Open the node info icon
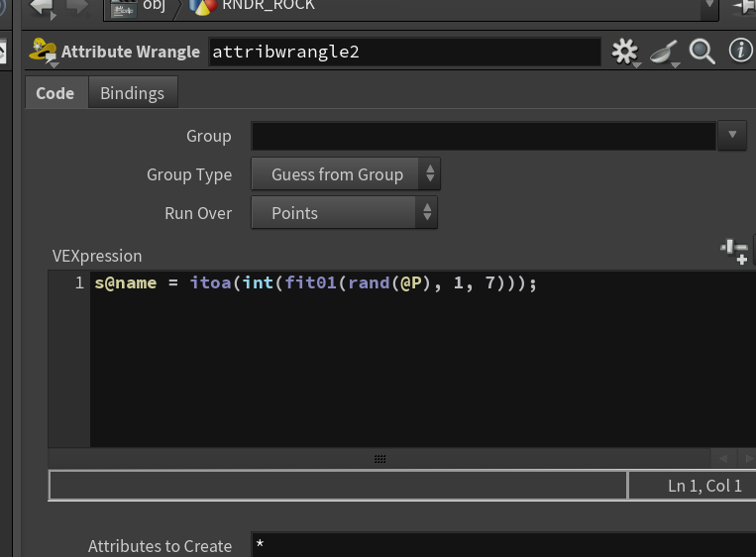This screenshot has width=756, height=557. coord(740,51)
